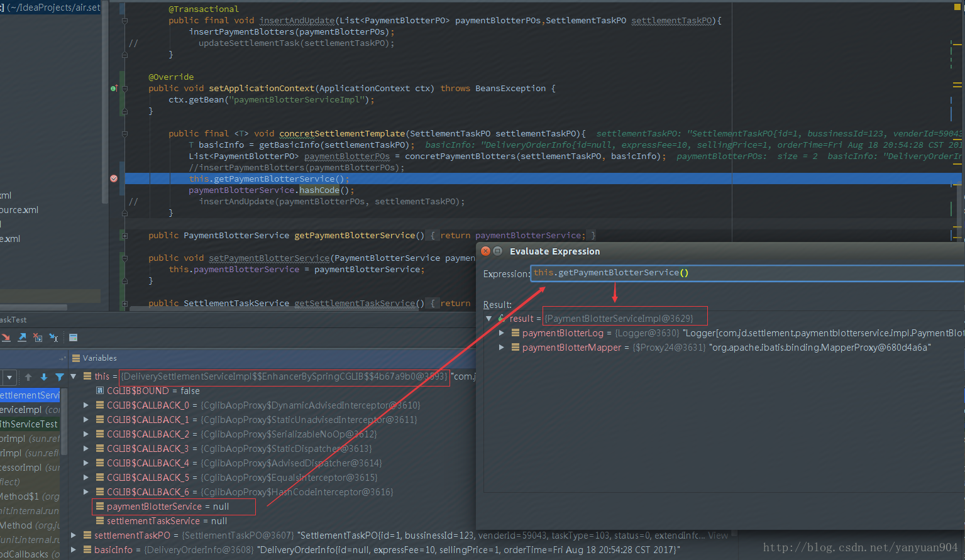Select the ithServiceTest stack frame
The width and height of the screenshot is (965, 560).
click(x=30, y=424)
